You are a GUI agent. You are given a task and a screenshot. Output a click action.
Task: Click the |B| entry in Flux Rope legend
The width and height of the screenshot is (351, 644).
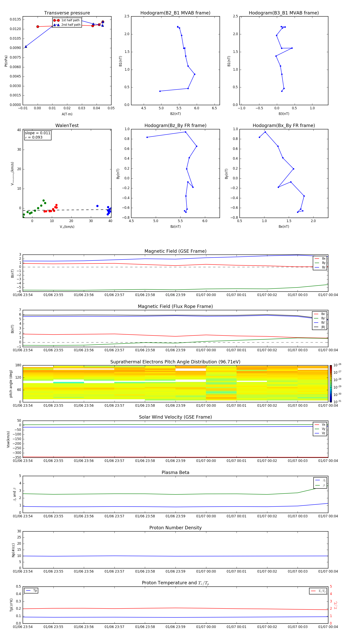pyautogui.click(x=320, y=327)
